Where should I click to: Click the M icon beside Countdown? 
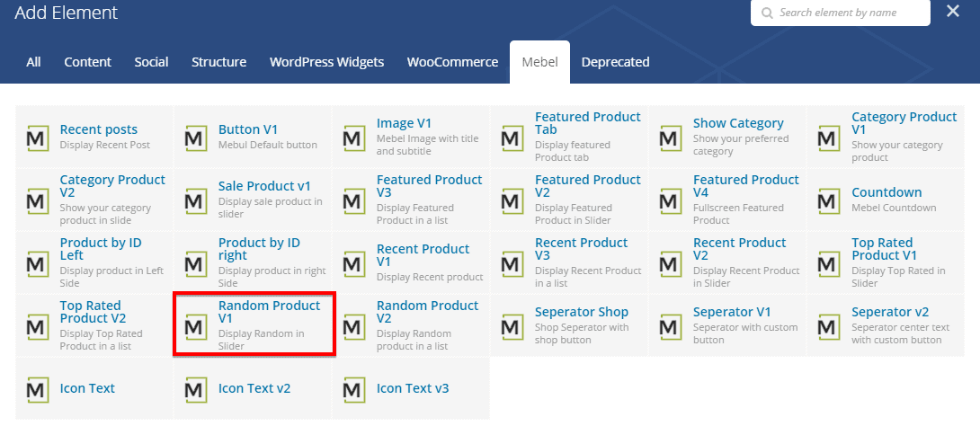[x=829, y=200]
